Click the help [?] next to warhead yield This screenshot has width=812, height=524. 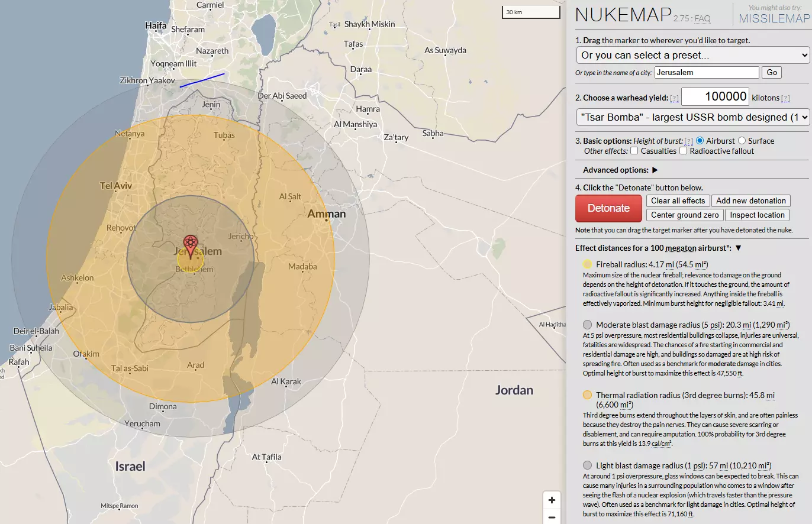(674, 98)
